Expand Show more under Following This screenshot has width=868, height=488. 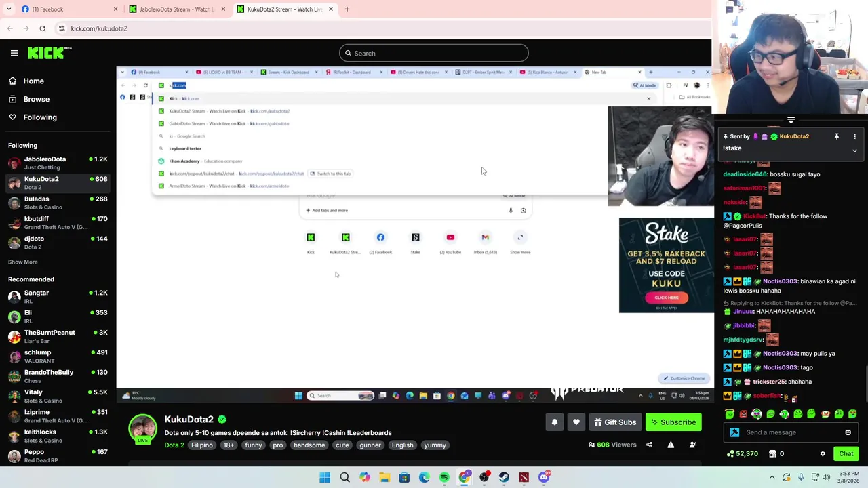tap(23, 262)
